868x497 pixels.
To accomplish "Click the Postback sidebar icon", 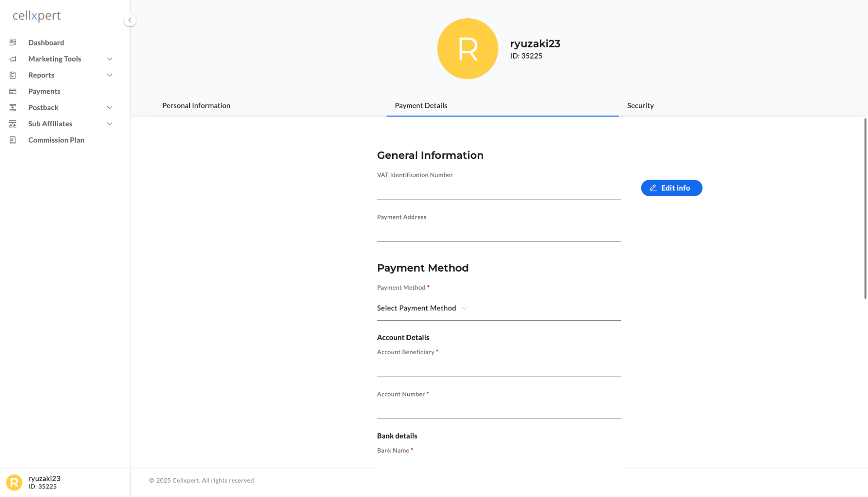I will (13, 108).
